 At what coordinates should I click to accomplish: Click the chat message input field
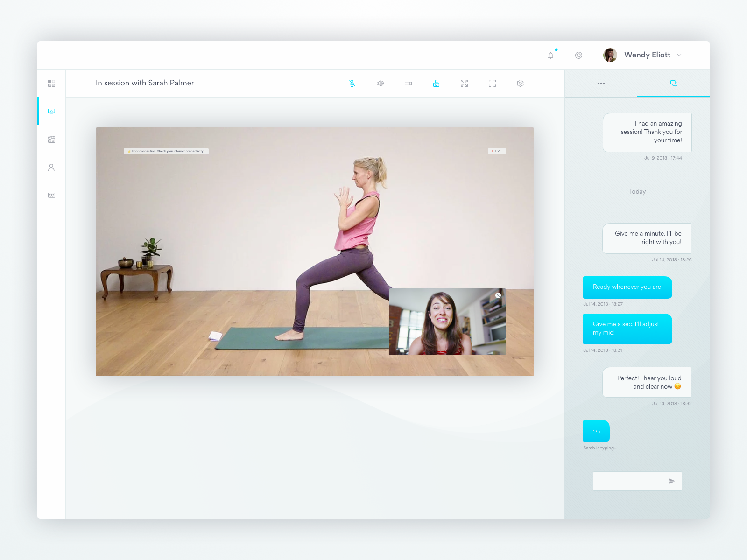(637, 481)
